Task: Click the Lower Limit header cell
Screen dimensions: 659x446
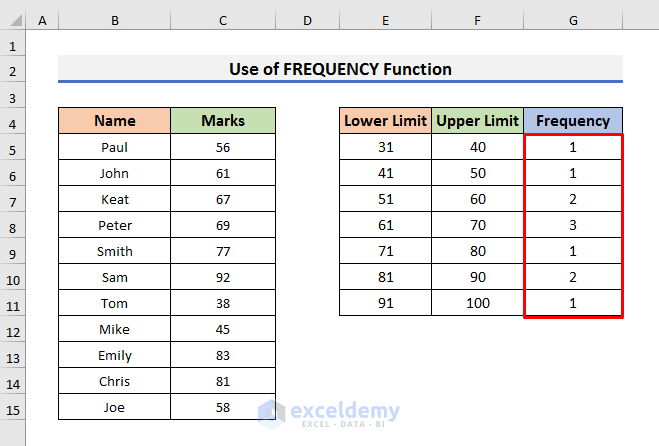Action: pyautogui.click(x=385, y=121)
